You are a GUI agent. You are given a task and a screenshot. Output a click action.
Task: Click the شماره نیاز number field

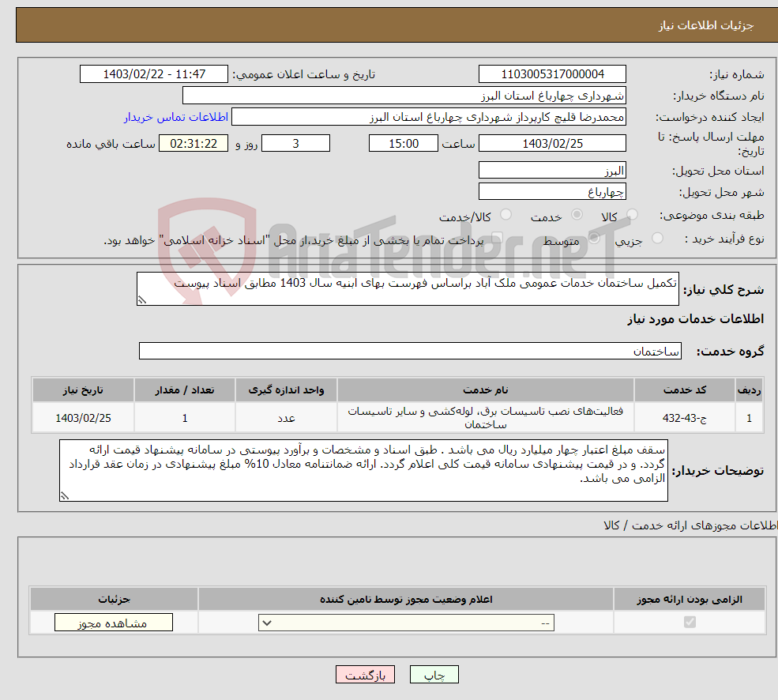tap(552, 74)
